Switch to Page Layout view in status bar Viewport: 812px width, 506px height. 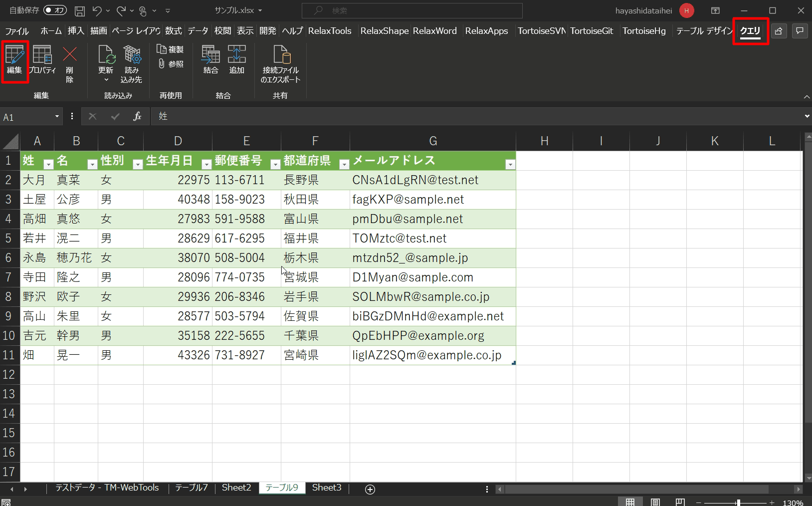655,502
